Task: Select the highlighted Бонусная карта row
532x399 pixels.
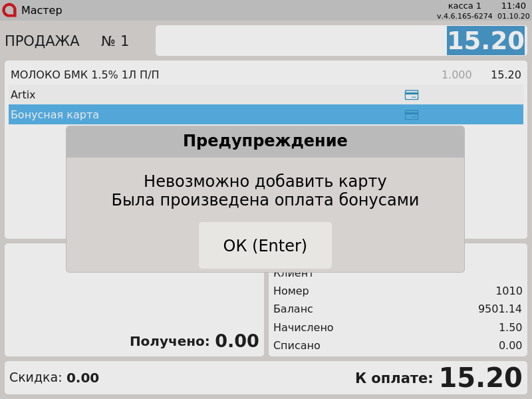Action: [x=199, y=115]
